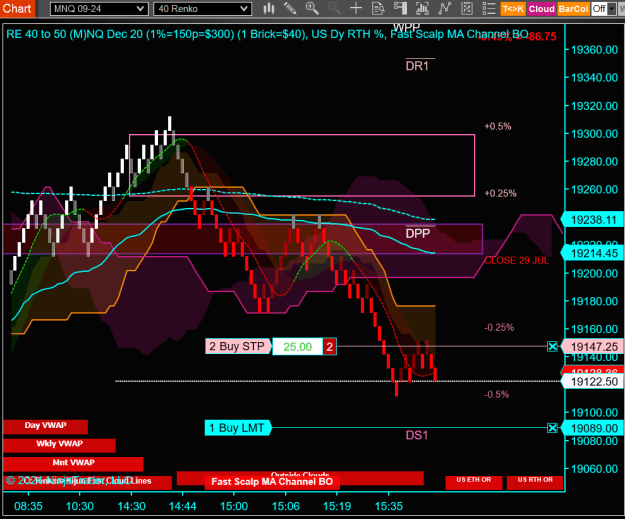This screenshot has height=519, width=625.
Task: Activate the zoom in magnifier
Action: coord(312,8)
